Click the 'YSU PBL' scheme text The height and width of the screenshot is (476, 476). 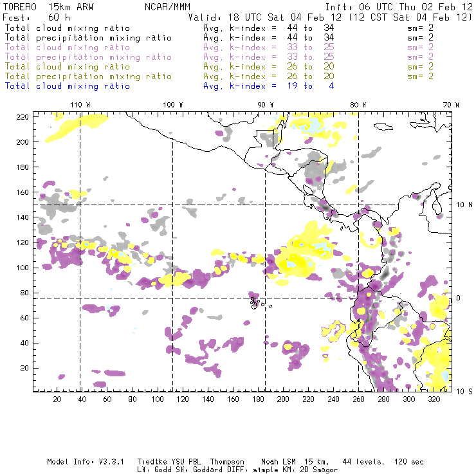point(187,462)
